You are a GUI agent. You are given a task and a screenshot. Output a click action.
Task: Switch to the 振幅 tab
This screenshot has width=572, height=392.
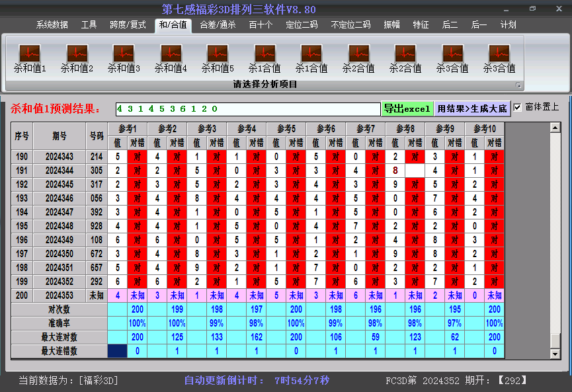[x=391, y=25]
